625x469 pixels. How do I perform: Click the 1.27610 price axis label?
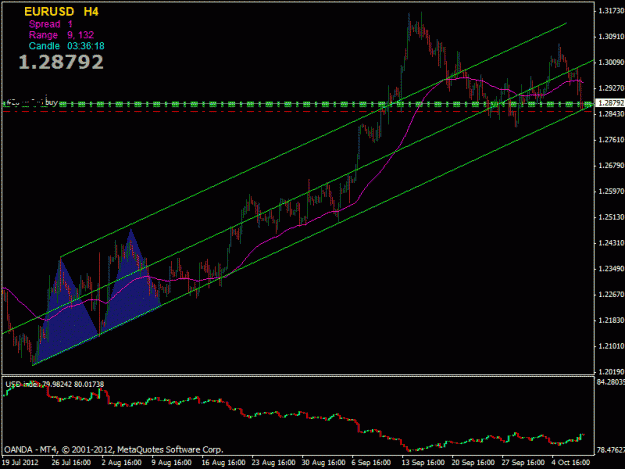click(x=611, y=140)
